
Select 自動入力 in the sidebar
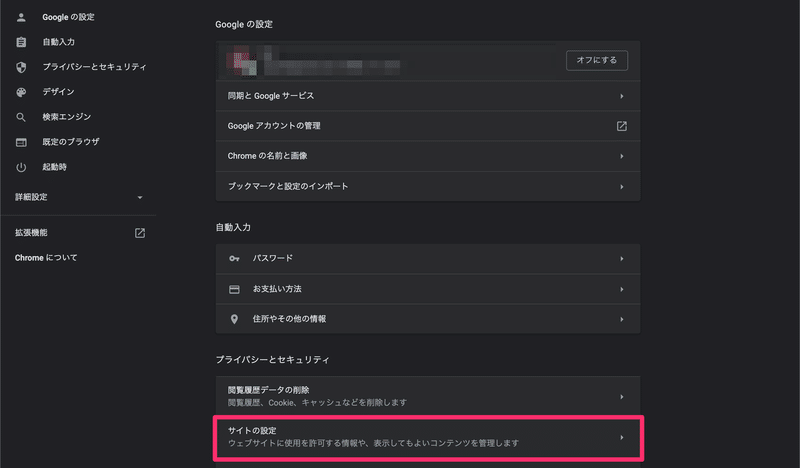pos(59,42)
